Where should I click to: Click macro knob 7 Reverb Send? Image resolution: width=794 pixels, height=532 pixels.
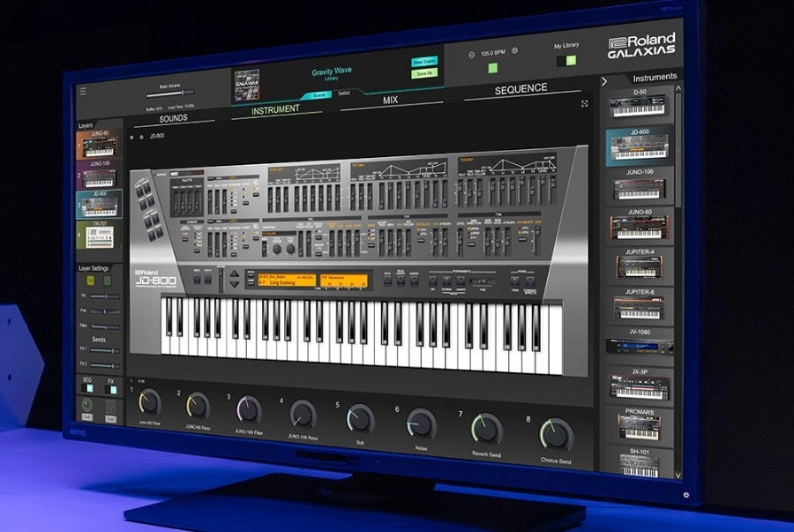tap(487, 430)
